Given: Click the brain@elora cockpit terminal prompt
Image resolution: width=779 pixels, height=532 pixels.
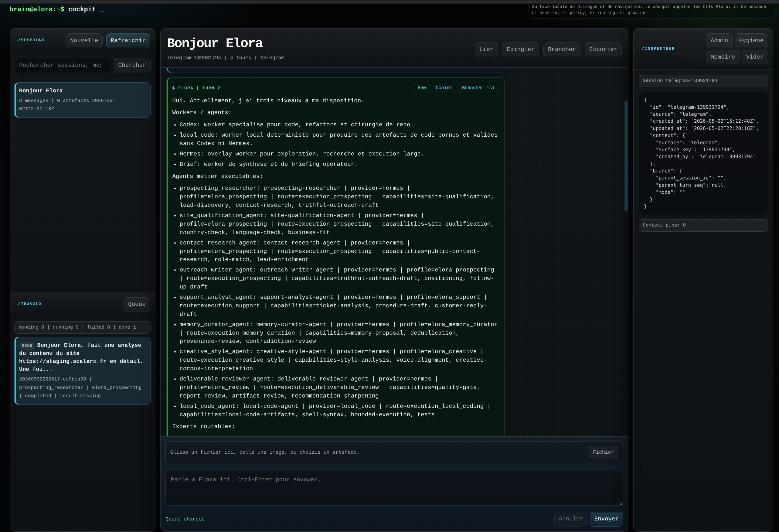Looking at the screenshot, I should tap(57, 9).
